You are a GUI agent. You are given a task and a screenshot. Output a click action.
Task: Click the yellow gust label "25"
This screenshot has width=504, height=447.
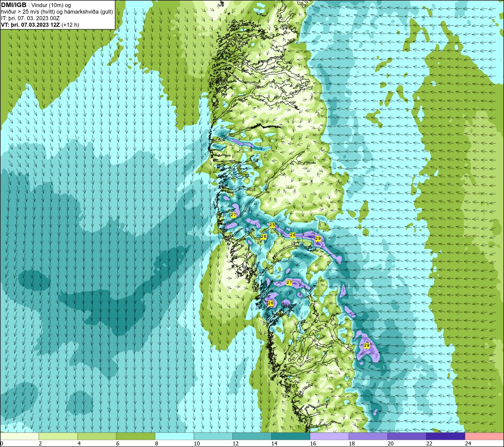click(x=272, y=225)
